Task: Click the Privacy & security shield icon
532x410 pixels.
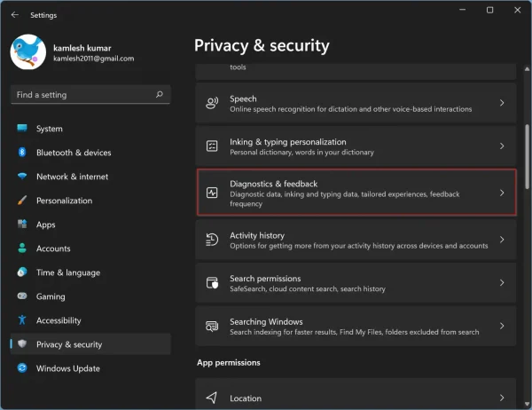Action: [22, 343]
